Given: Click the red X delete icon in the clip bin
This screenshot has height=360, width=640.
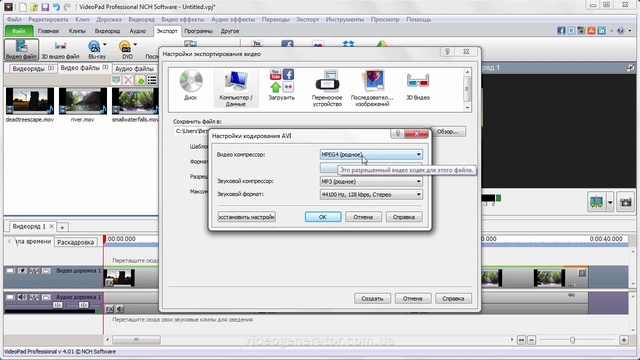Looking at the screenshot, I should coord(128,80).
